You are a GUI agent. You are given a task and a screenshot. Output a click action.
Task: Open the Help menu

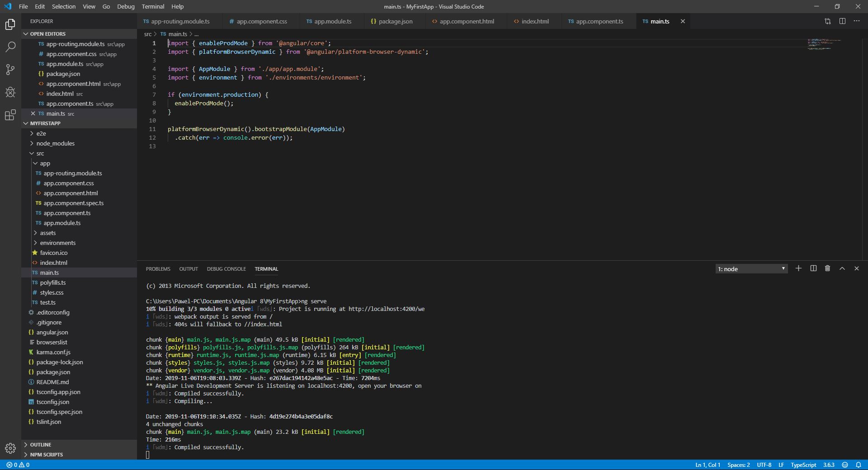[x=178, y=6]
